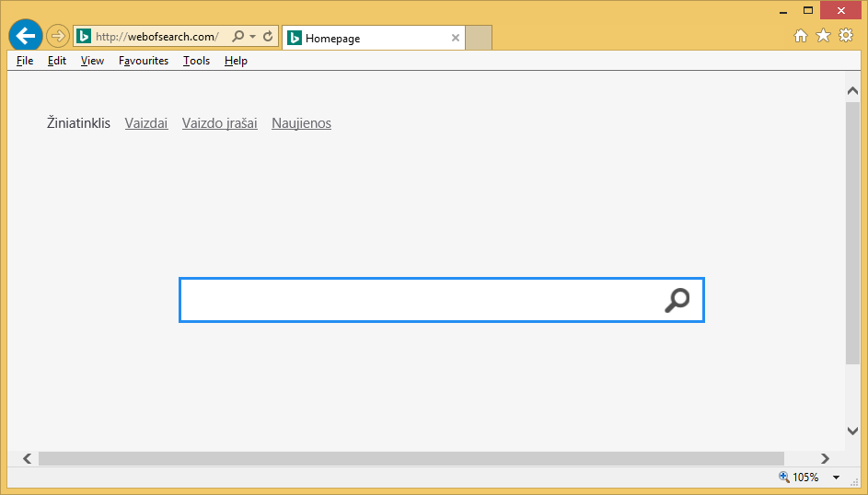This screenshot has width=868, height=495.
Task: Click the address bar search magnifier
Action: (237, 37)
